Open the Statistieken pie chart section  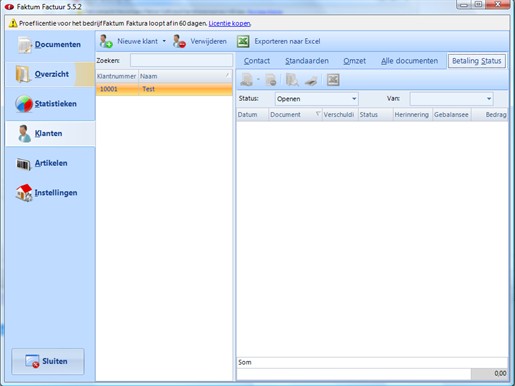[x=50, y=104]
